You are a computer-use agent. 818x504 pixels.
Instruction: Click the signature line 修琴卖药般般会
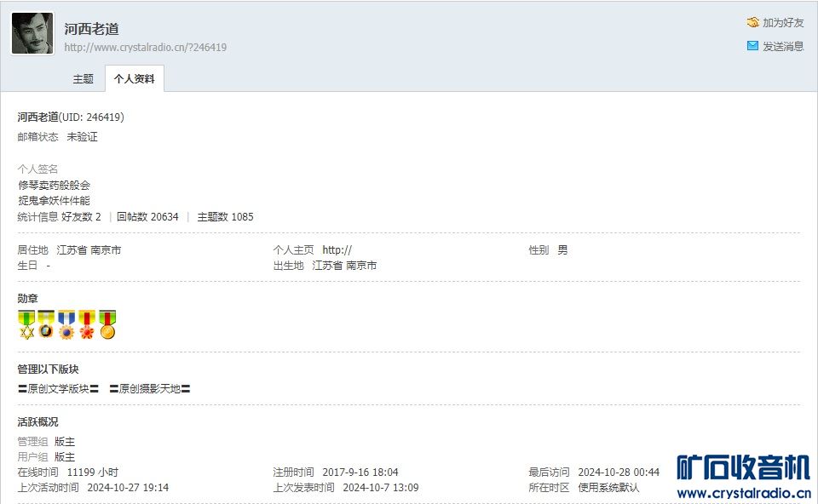(55, 185)
